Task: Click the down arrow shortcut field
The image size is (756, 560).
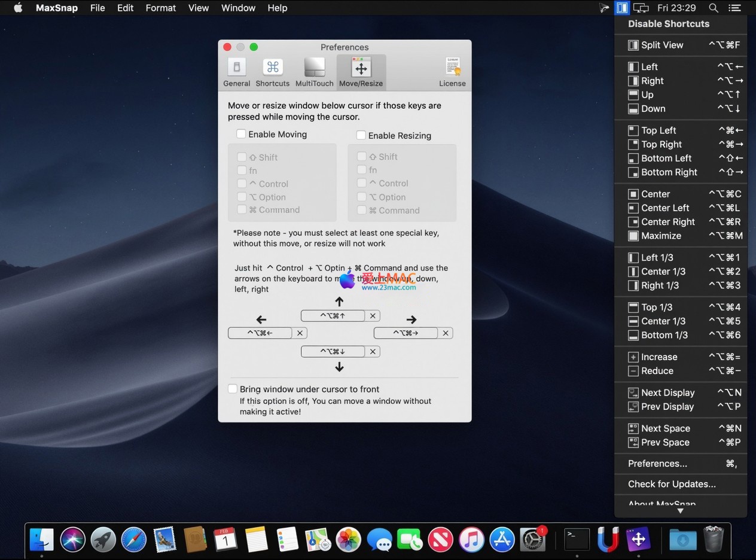Action: pyautogui.click(x=333, y=351)
